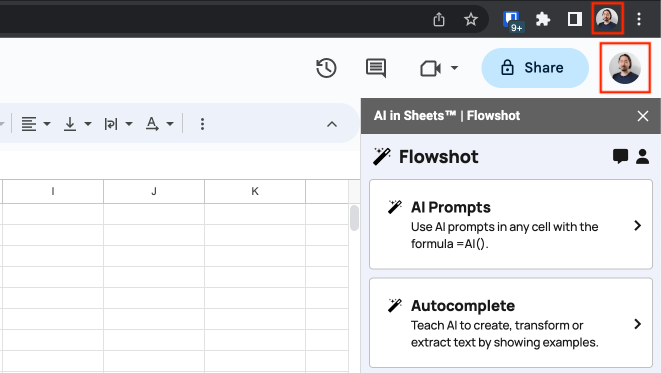Expand the meeting camera dropdown arrow
661x373 pixels.
pos(454,67)
